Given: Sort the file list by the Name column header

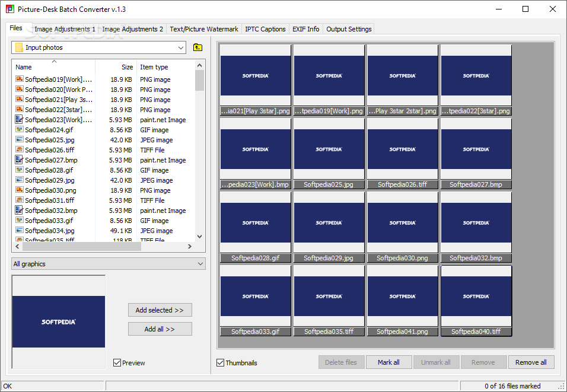Looking at the screenshot, I should click(54, 67).
